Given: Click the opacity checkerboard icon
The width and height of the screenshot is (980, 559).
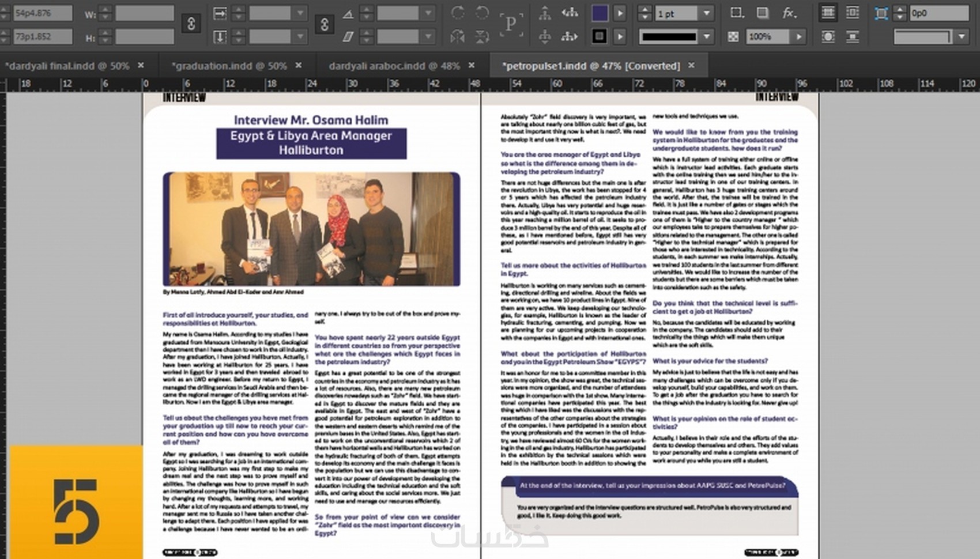Looking at the screenshot, I should click(733, 36).
